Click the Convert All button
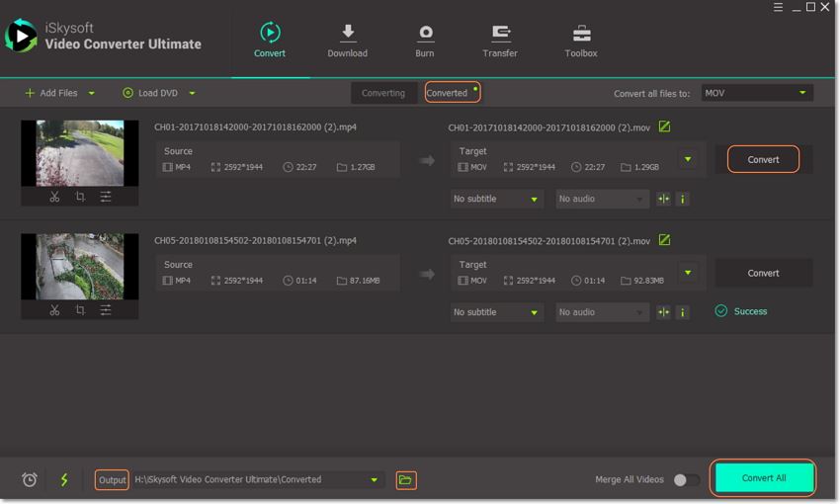840x504 pixels. tap(763, 478)
